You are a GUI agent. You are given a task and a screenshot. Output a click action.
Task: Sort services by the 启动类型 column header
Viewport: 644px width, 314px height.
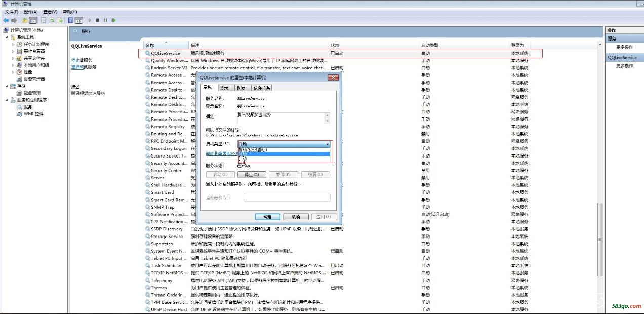[x=464, y=45]
